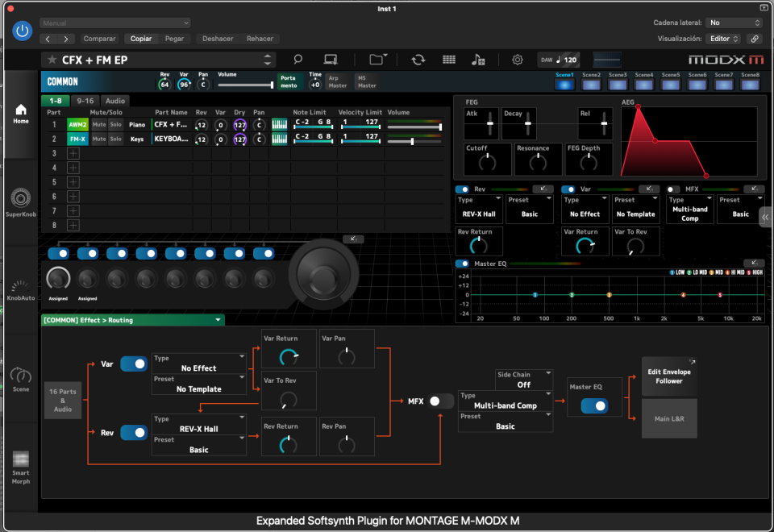Enable the MFX switch in top panel

pyautogui.click(x=672, y=189)
